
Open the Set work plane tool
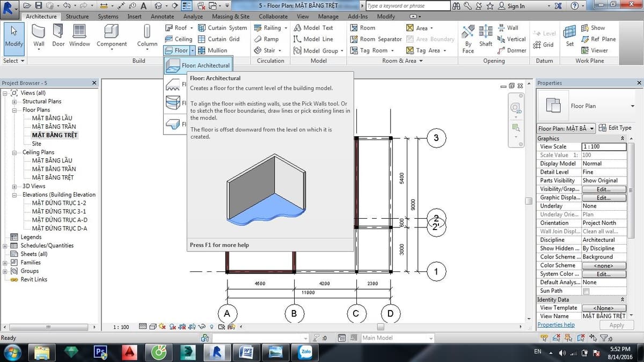click(569, 36)
